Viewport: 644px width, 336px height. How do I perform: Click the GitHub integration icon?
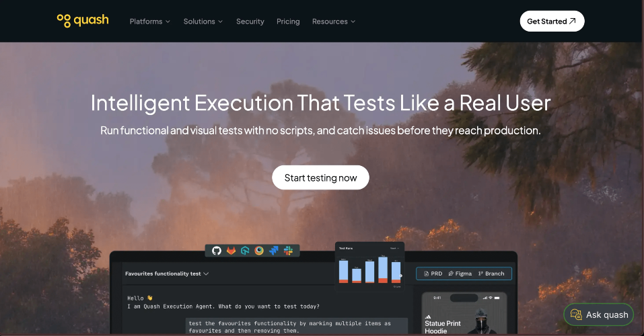point(217,250)
